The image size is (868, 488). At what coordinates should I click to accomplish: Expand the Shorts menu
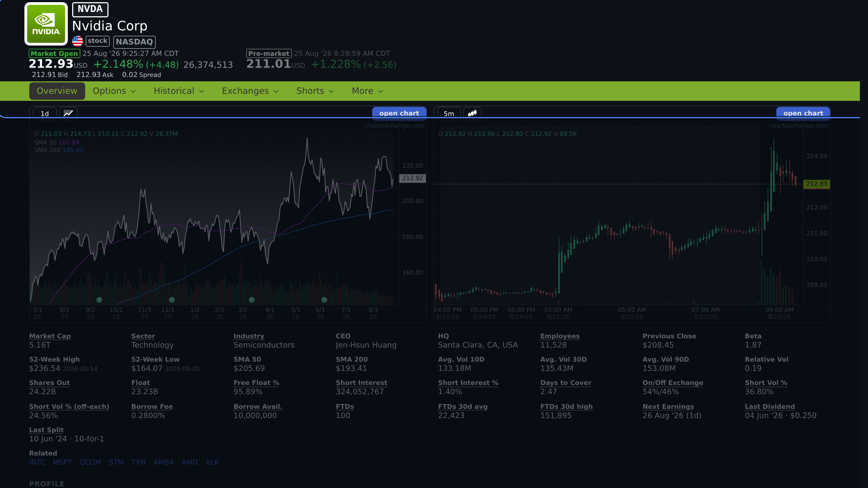[x=315, y=91]
